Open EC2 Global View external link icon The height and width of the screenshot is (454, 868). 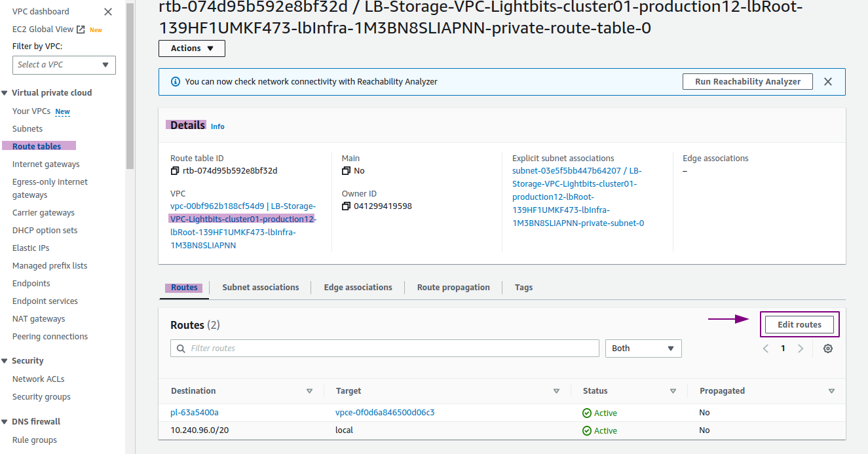click(x=81, y=29)
